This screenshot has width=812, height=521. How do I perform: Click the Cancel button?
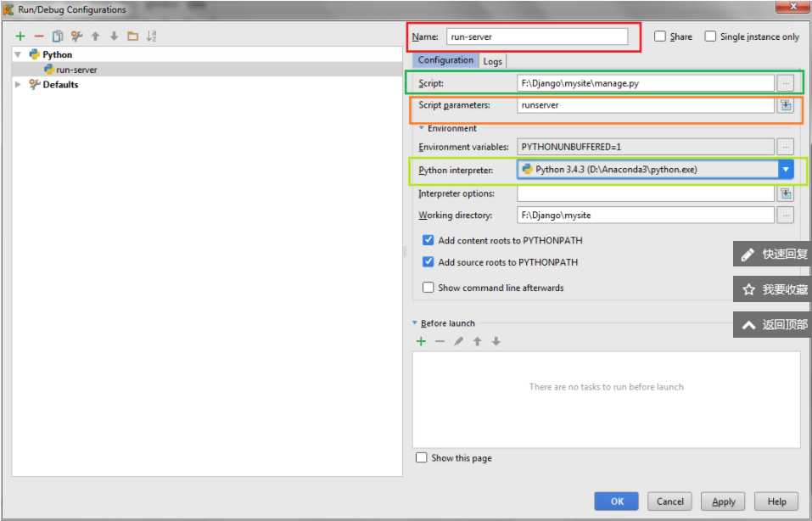point(669,501)
